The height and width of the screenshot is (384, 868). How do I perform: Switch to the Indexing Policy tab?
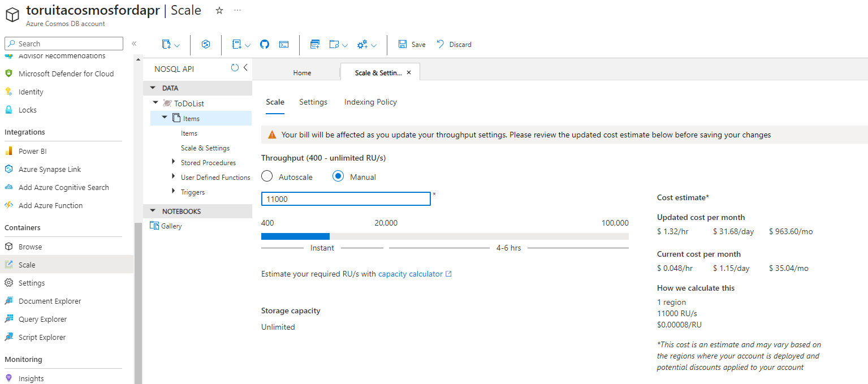(370, 102)
